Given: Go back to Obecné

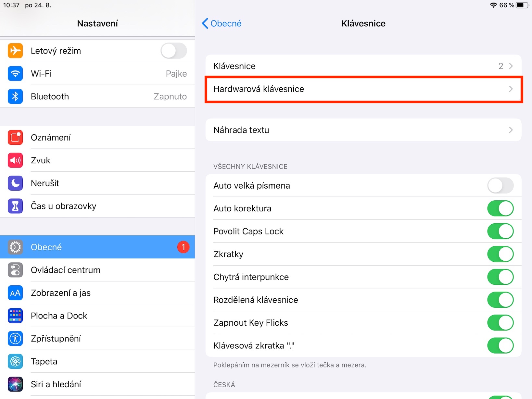Looking at the screenshot, I should pos(222,23).
